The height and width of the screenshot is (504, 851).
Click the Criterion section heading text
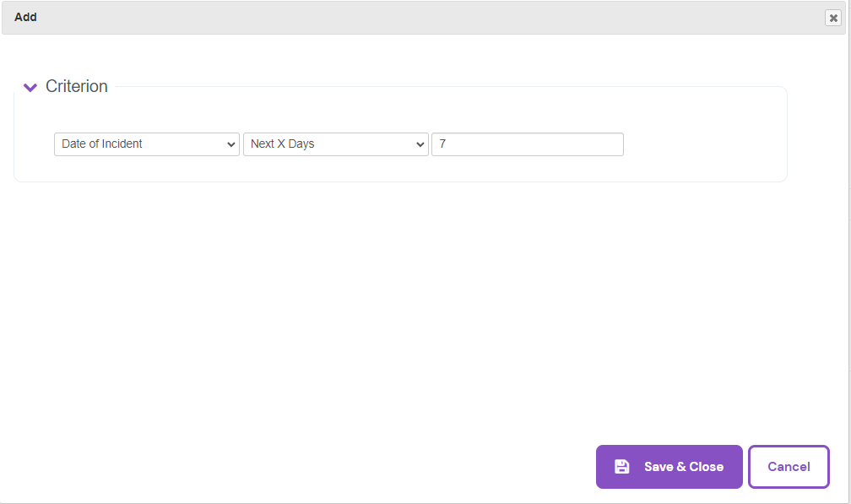coord(77,86)
